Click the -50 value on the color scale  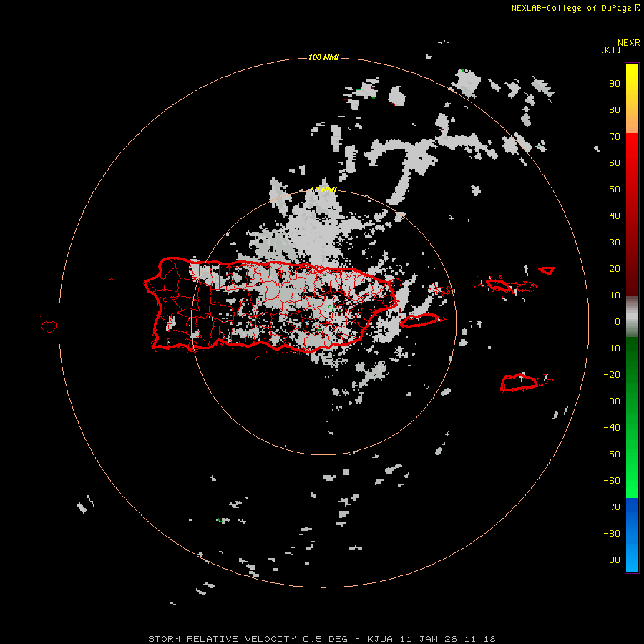tap(612, 454)
